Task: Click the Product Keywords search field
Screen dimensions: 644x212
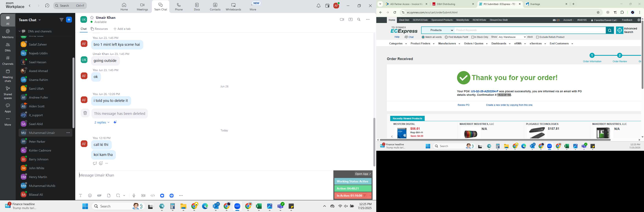Action: (x=530, y=30)
